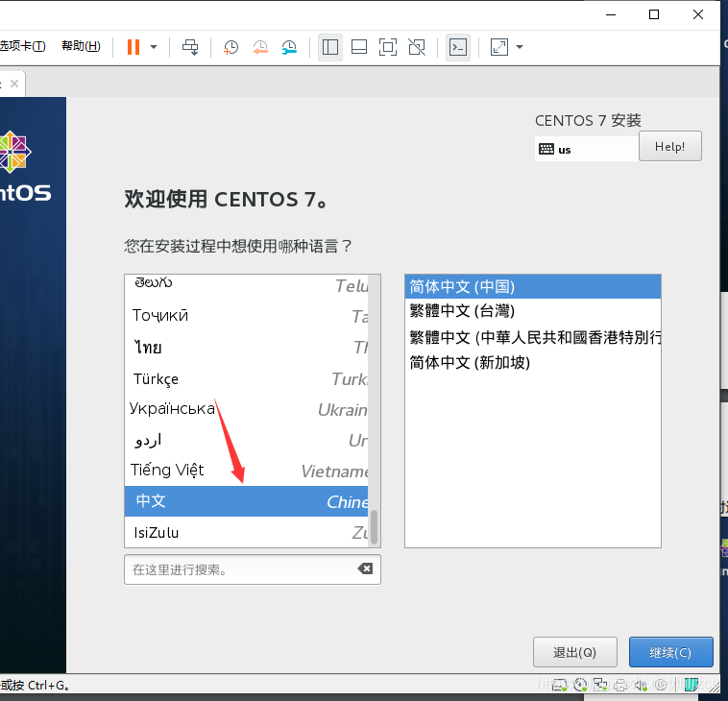728x701 pixels.
Task: Take a snapshot using the clock-plus icon
Action: [x=231, y=47]
